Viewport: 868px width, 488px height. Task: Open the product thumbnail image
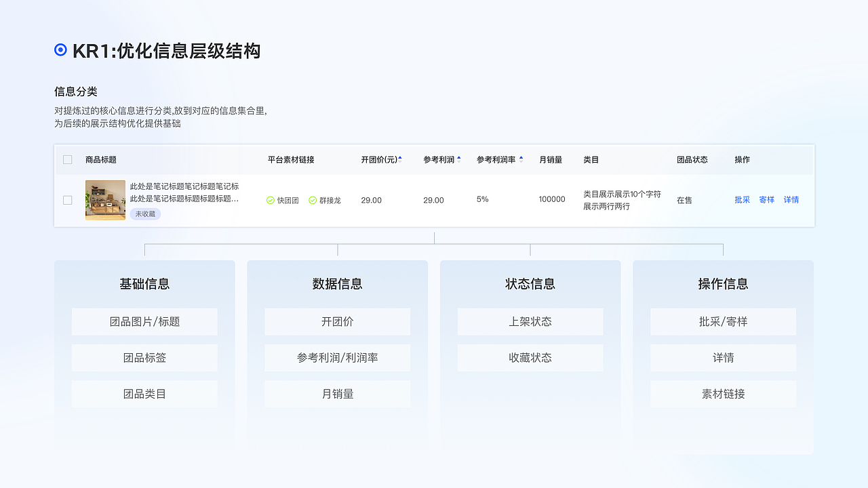105,200
